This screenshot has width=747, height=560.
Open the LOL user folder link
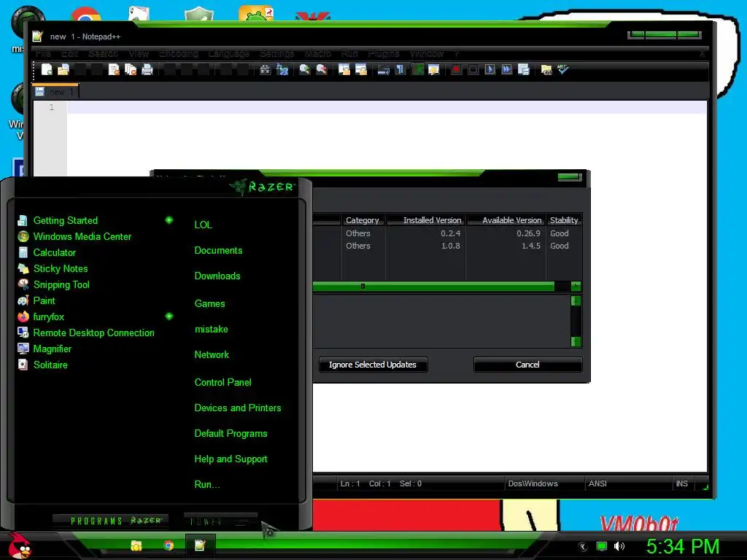click(203, 225)
